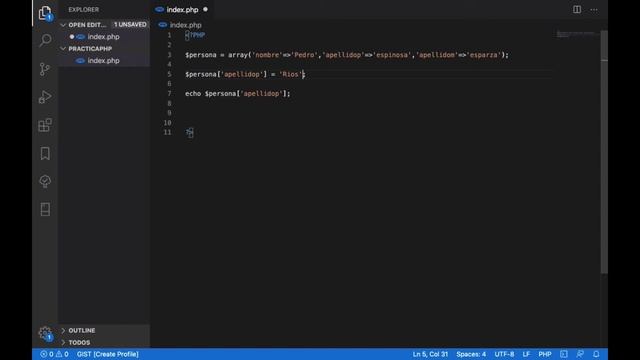Click the 1 UNSAVED badge
The image size is (640, 360).
(x=130, y=25)
